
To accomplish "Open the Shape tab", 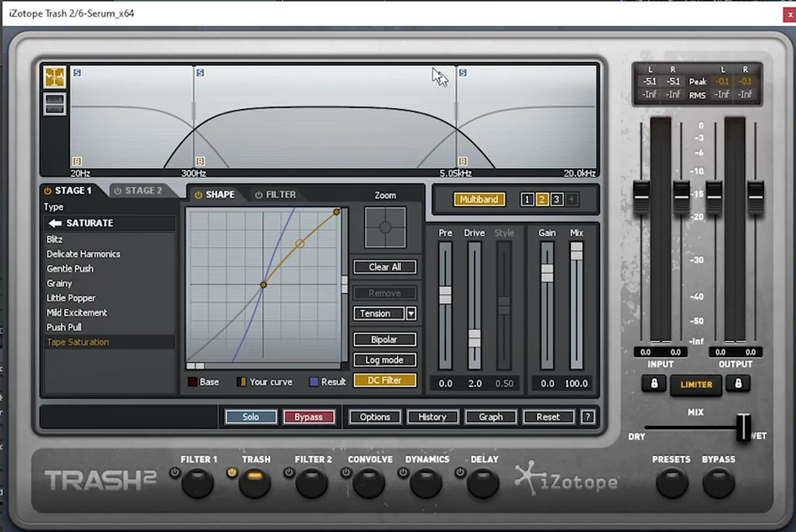I will [220, 195].
